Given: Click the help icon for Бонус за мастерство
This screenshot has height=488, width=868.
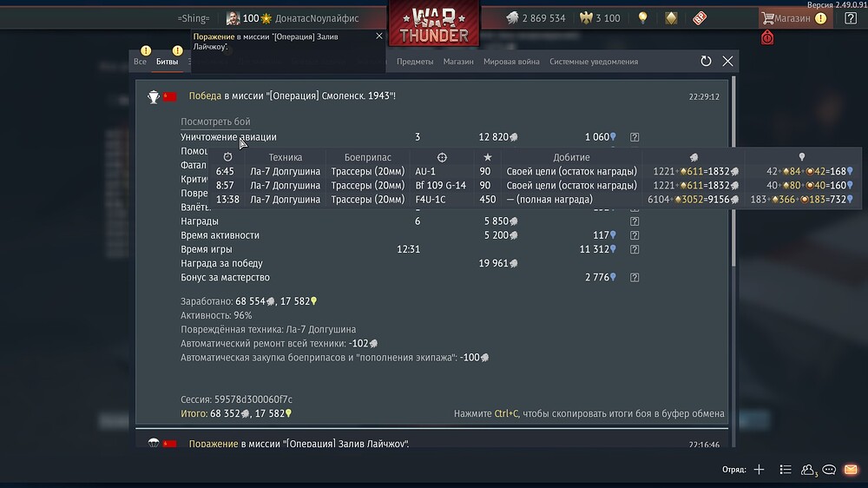Looking at the screenshot, I should pyautogui.click(x=635, y=278).
